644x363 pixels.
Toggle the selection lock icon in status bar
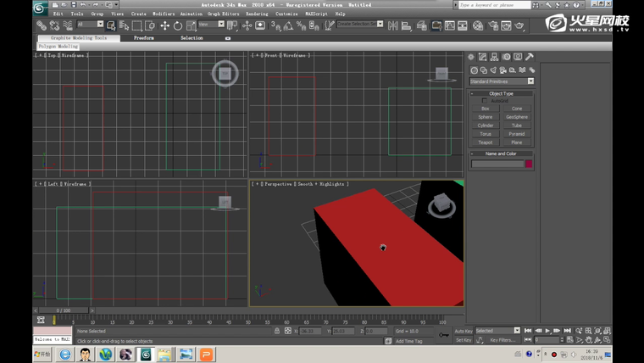tap(277, 331)
